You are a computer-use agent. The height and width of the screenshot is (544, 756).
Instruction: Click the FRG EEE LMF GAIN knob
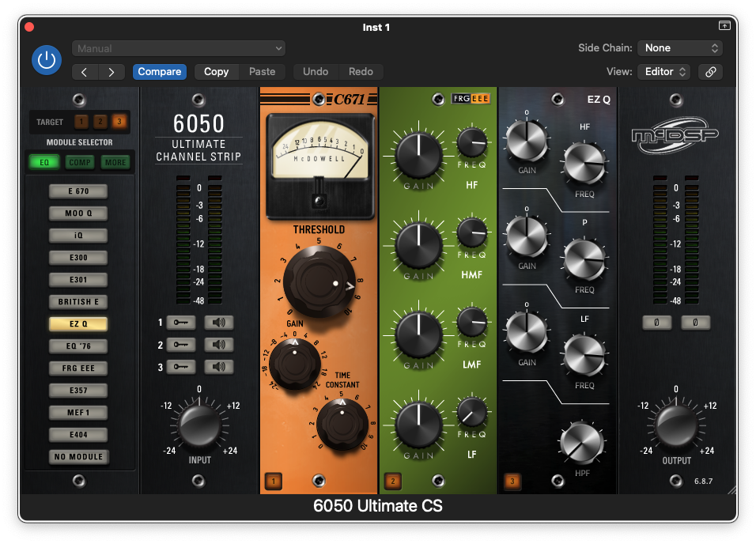(418, 335)
